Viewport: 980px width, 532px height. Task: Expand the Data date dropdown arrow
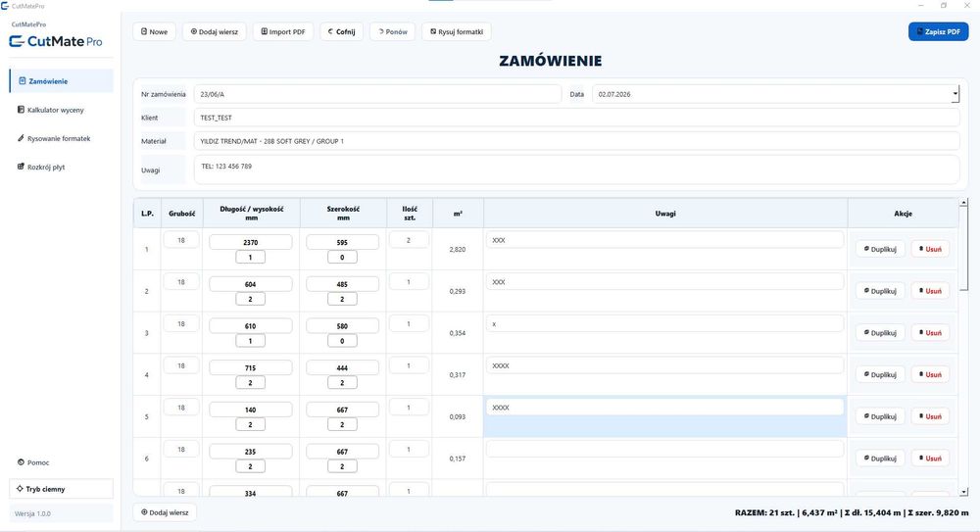pos(955,94)
